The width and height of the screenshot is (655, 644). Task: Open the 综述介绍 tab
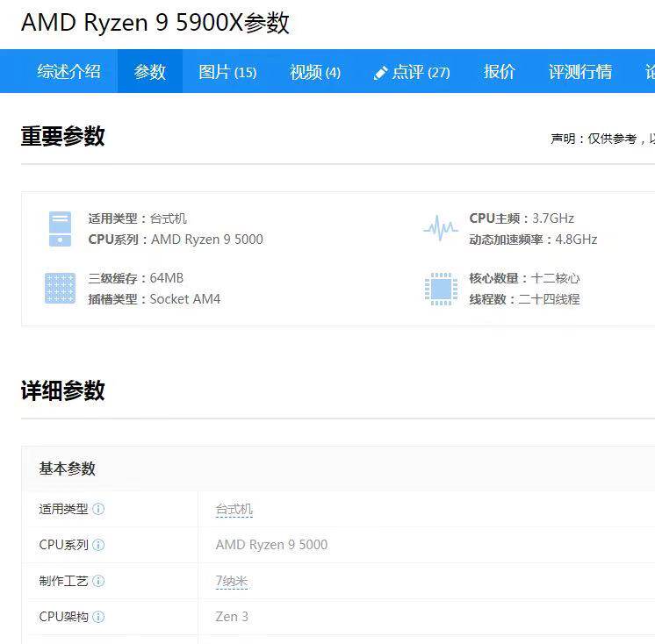(x=68, y=71)
